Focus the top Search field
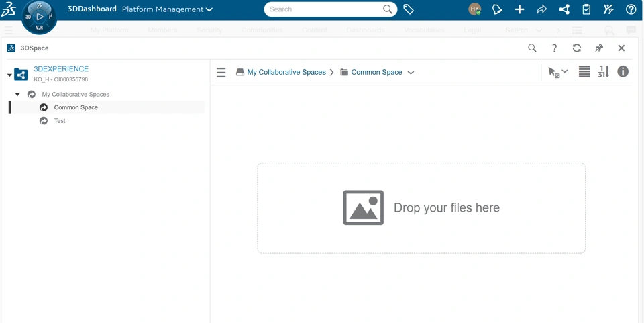Viewport: 644px width, 323px height. [323, 9]
